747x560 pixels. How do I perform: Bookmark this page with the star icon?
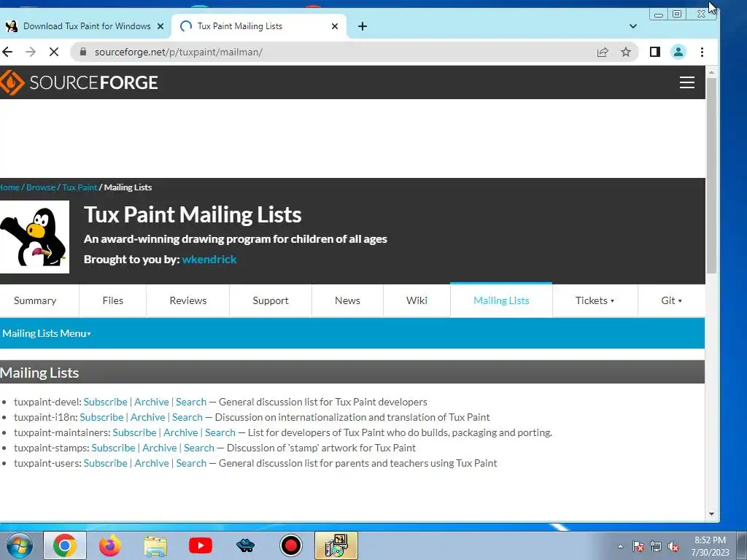(x=626, y=52)
